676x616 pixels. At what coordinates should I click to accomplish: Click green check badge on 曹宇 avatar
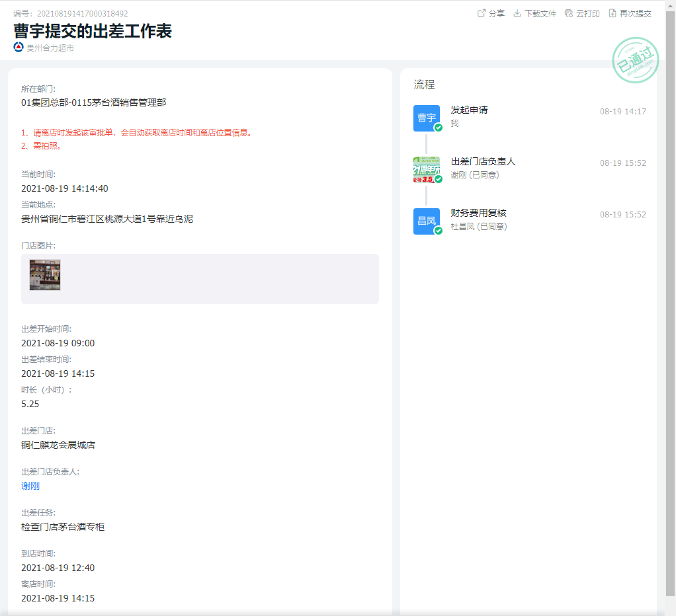(439, 128)
